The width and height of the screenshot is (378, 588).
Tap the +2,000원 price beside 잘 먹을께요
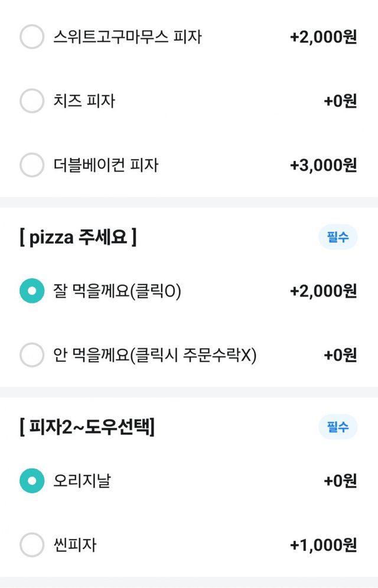pyautogui.click(x=323, y=291)
